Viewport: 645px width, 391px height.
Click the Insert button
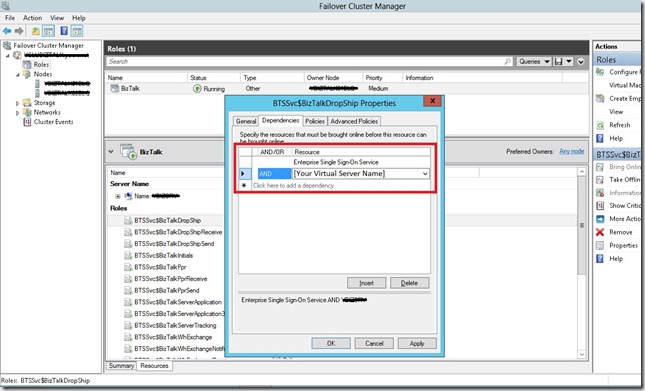click(x=367, y=283)
